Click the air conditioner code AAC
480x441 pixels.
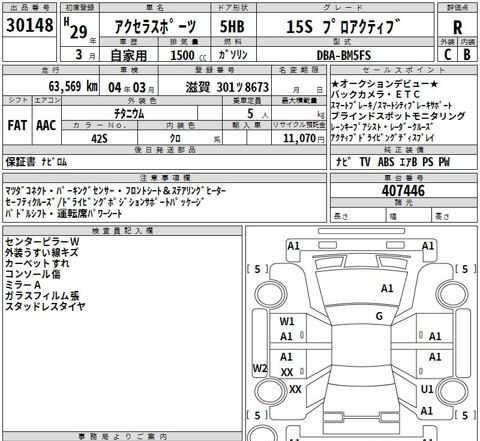[46, 126]
